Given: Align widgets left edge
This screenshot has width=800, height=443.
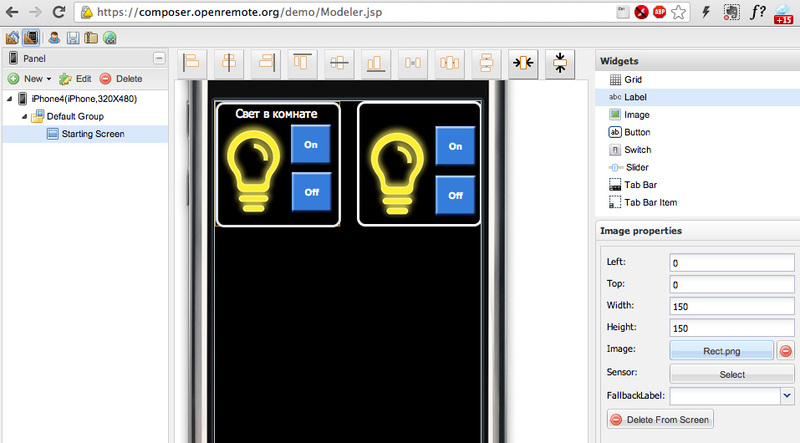Looking at the screenshot, I should pyautogui.click(x=192, y=63).
